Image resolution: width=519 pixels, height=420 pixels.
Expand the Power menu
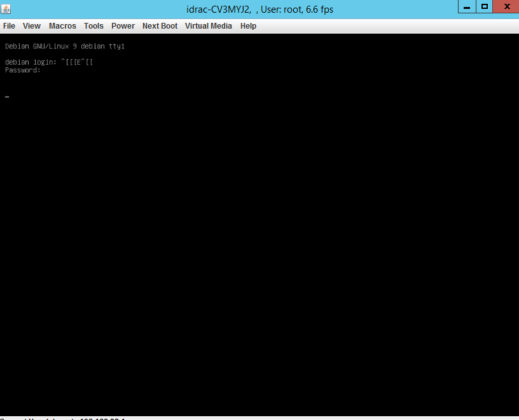click(x=123, y=26)
